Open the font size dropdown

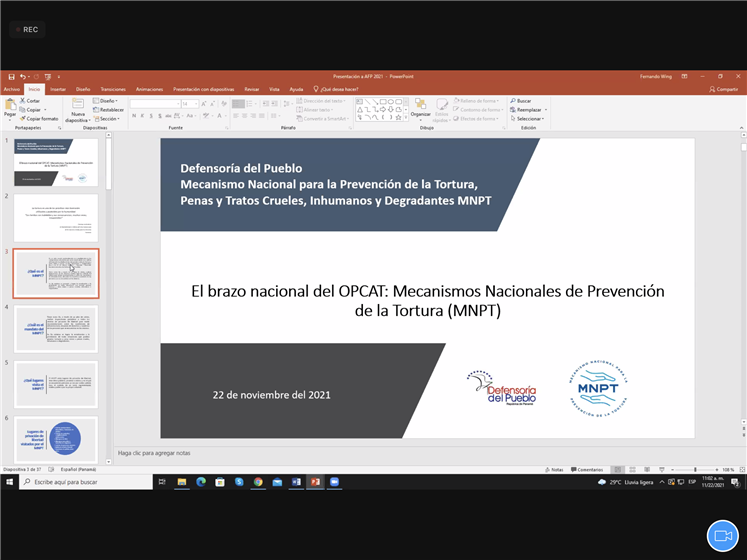click(196, 103)
